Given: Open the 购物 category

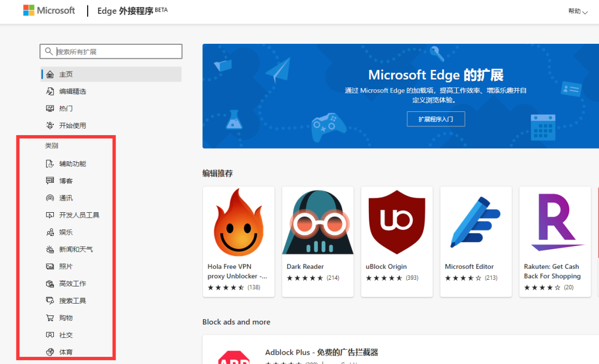Looking at the screenshot, I should 65,318.
